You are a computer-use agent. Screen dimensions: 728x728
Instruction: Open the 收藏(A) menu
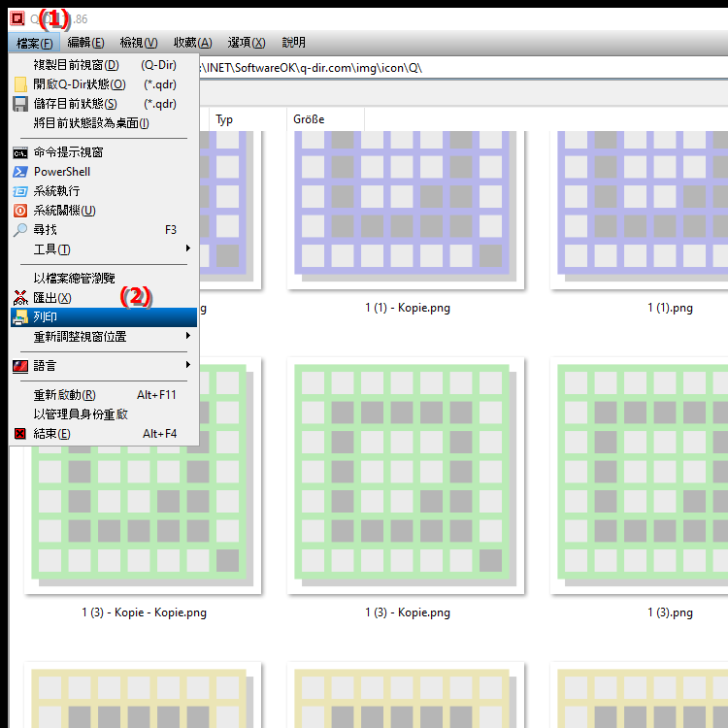coord(192,43)
